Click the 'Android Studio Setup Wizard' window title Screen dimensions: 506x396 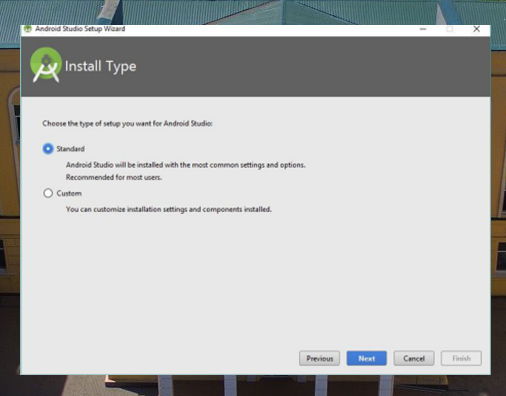click(80, 29)
